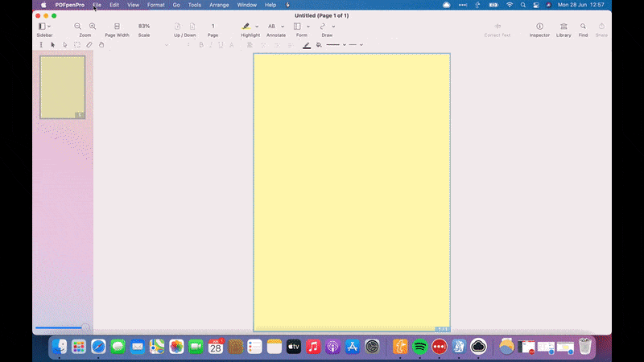This screenshot has width=644, height=362.
Task: Open Safari from the Dock
Action: point(98,347)
